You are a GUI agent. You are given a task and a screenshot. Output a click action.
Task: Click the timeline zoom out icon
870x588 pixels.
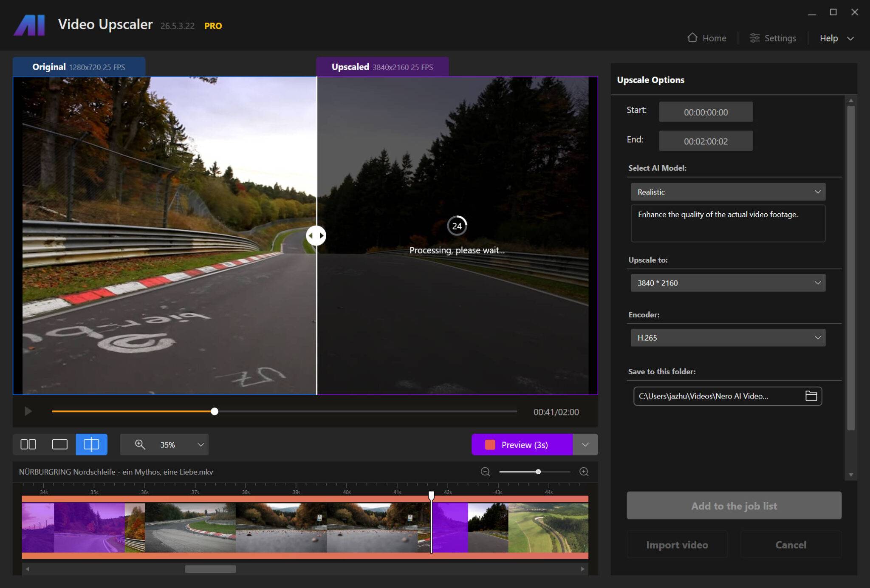(485, 472)
